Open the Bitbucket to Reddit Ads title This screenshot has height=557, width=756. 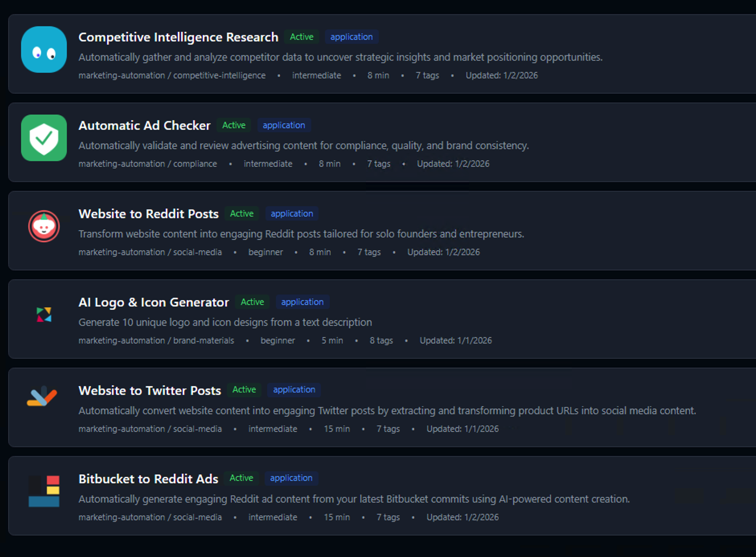point(148,479)
